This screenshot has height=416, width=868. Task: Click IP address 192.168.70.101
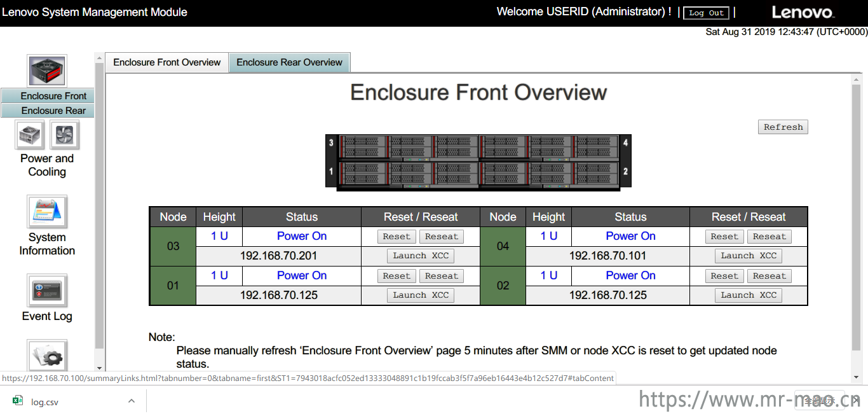pos(608,256)
